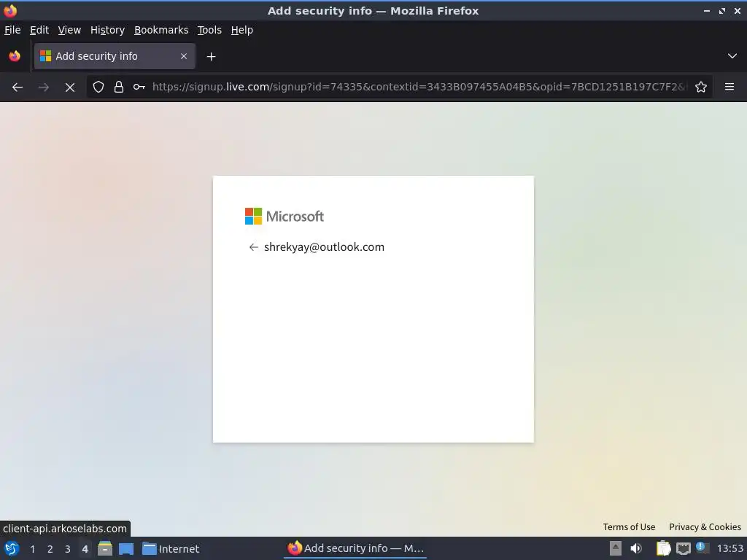Show desktop using blue taskbar icon
The width and height of the screenshot is (747, 560).
coord(125,548)
